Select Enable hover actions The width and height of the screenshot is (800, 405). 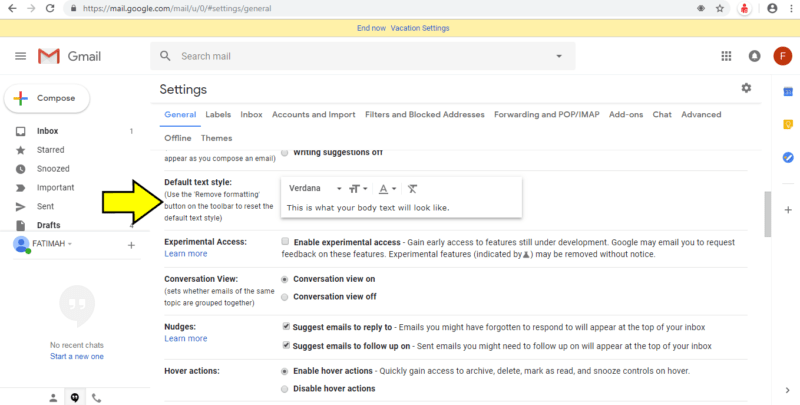(x=285, y=371)
